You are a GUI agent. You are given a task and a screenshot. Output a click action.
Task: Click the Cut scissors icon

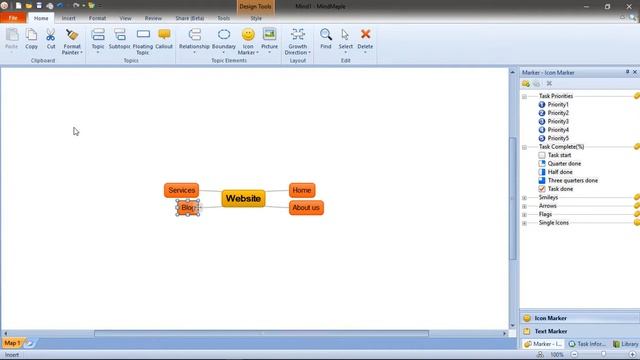coord(51,36)
